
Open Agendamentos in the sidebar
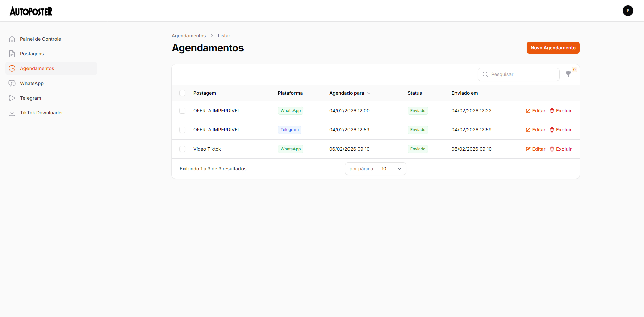(37, 68)
